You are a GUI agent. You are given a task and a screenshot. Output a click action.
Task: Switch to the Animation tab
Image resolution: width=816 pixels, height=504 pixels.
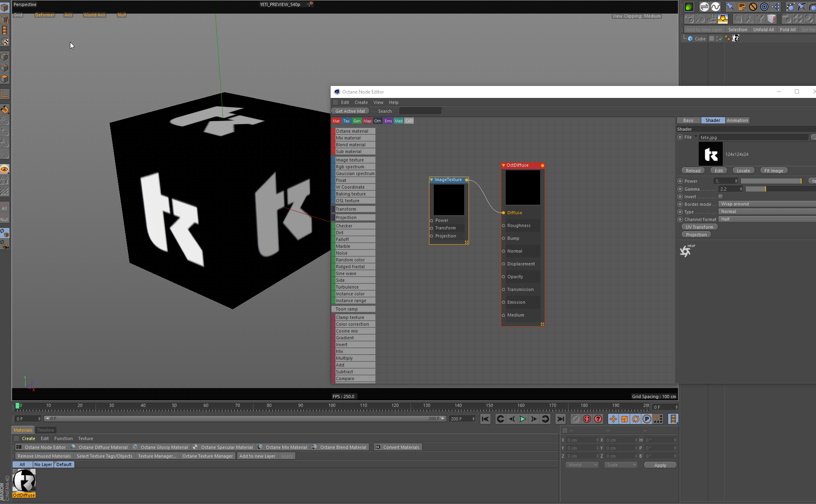737,120
